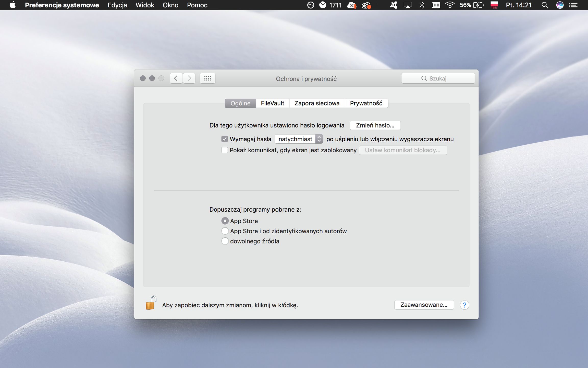Viewport: 588px width, 368px height.
Task: Select App Store i od zidentyfikowanych autorów
Action: click(225, 231)
